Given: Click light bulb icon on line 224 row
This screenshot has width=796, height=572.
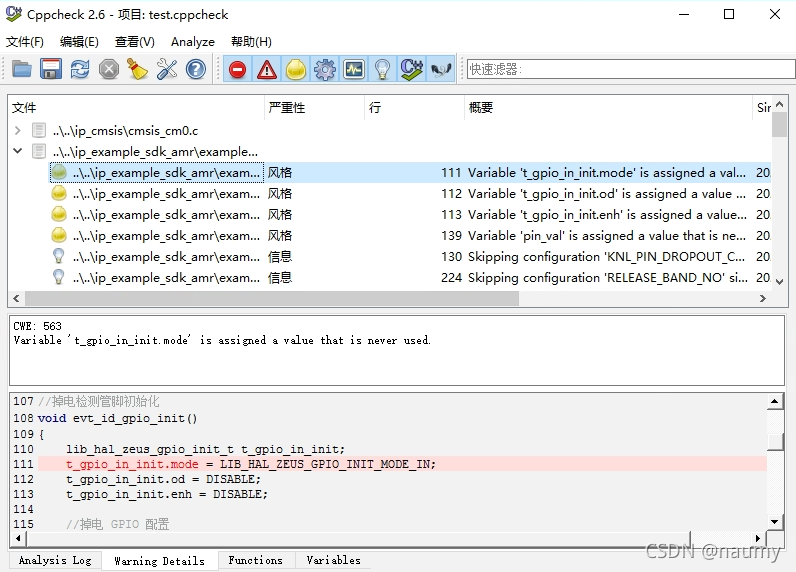Looking at the screenshot, I should tap(59, 277).
